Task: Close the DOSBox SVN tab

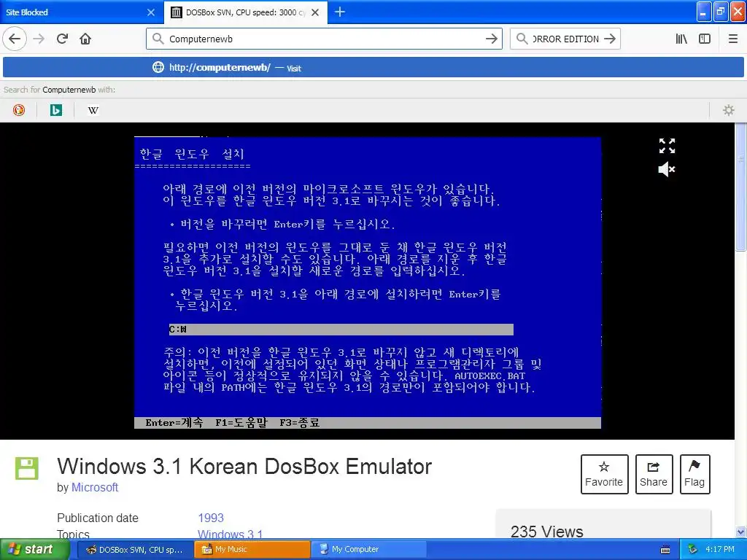Action: click(315, 12)
